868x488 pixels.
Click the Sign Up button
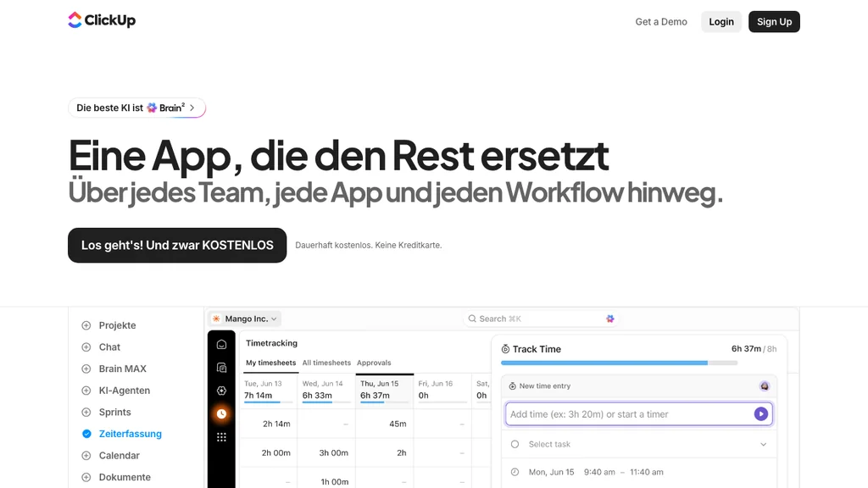click(x=774, y=21)
